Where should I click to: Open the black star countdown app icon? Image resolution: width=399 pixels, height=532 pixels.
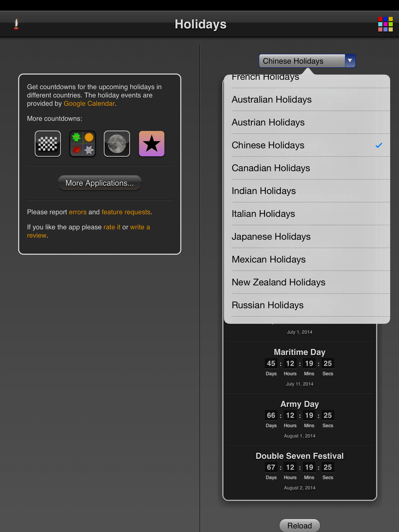coord(152,144)
